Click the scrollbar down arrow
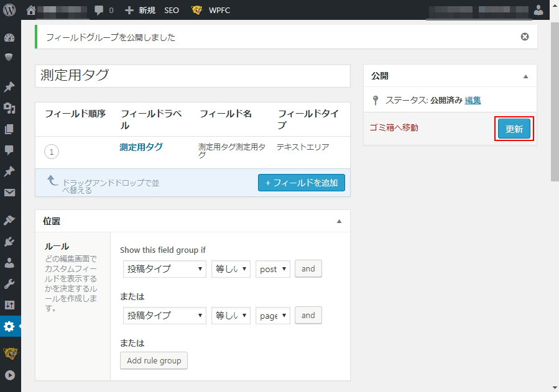The width and height of the screenshot is (559, 392). click(x=555, y=388)
